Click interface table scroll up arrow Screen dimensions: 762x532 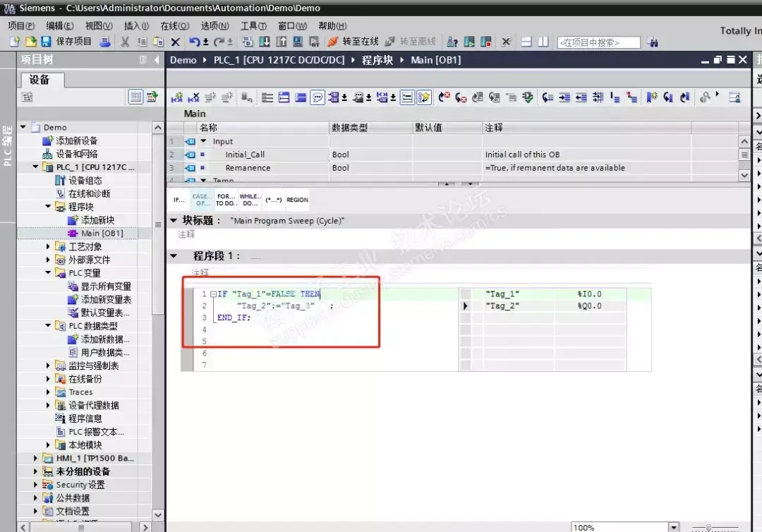tap(744, 141)
